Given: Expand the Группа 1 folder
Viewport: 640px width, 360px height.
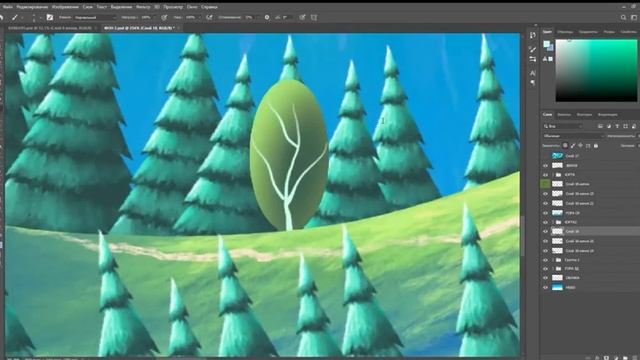Looking at the screenshot, I should 553,260.
